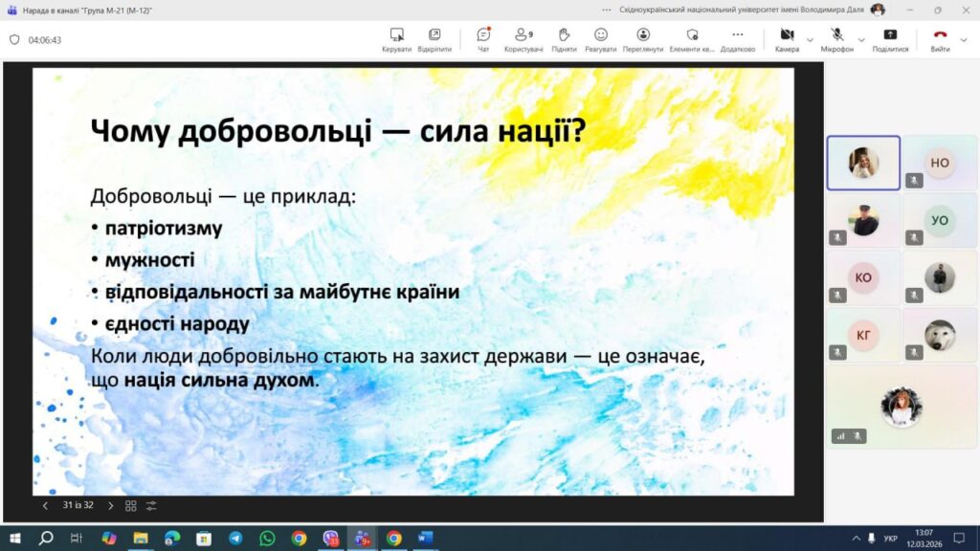The height and width of the screenshot is (551, 980).
Task: Select the НО participant tile
Action: pos(940,163)
